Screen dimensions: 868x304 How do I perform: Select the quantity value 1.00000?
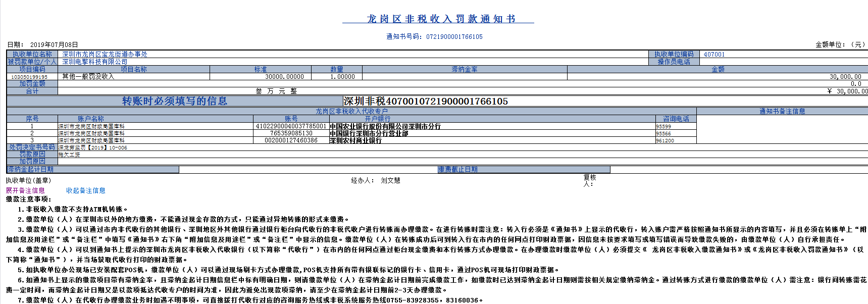point(343,77)
